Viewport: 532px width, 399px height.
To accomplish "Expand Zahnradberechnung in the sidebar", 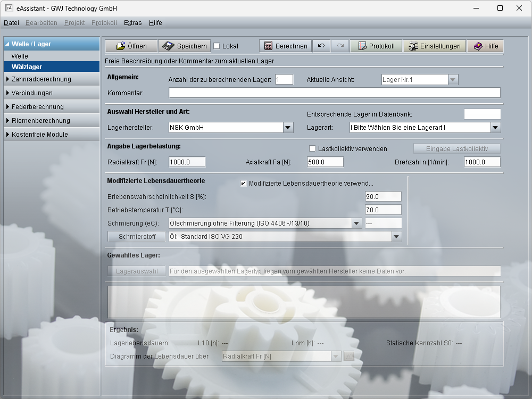I will [41, 79].
